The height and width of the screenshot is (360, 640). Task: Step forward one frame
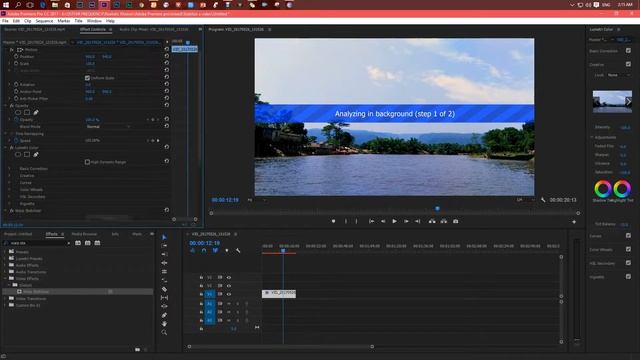click(406, 221)
